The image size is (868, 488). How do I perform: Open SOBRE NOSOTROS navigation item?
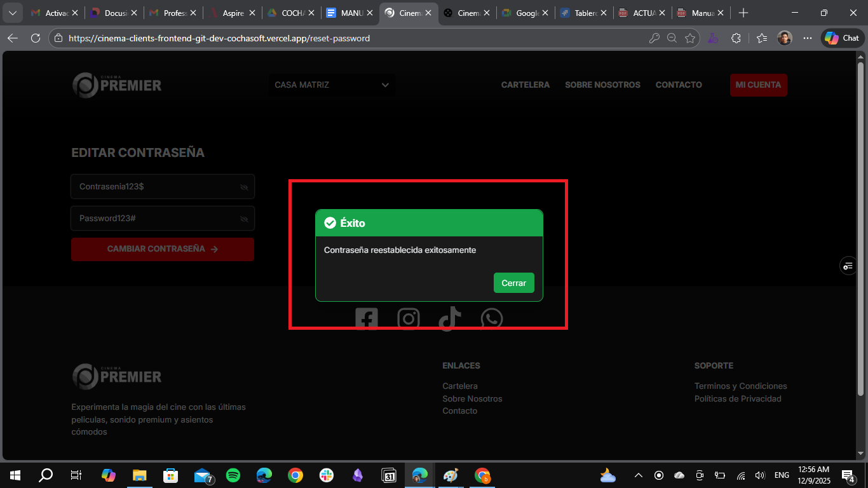coord(602,85)
